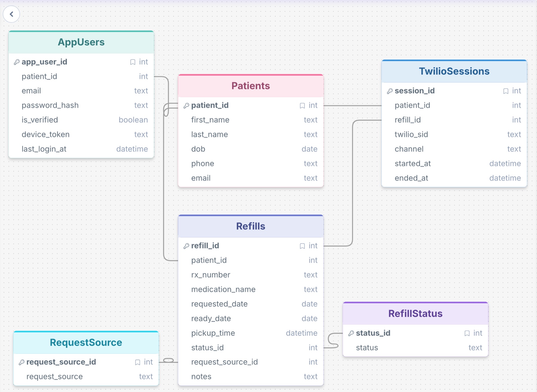The height and width of the screenshot is (392, 537).
Task: Click the last_login_at field
Action: coord(81,149)
